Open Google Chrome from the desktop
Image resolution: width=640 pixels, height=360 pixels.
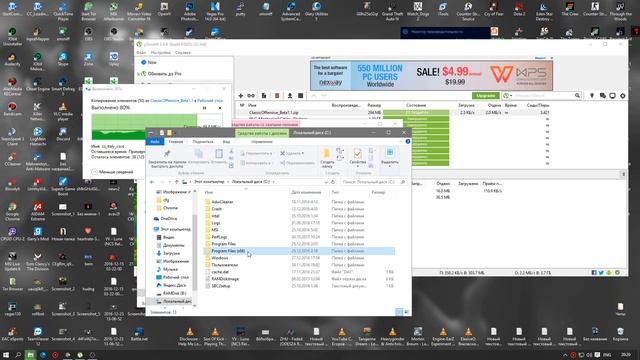12,211
